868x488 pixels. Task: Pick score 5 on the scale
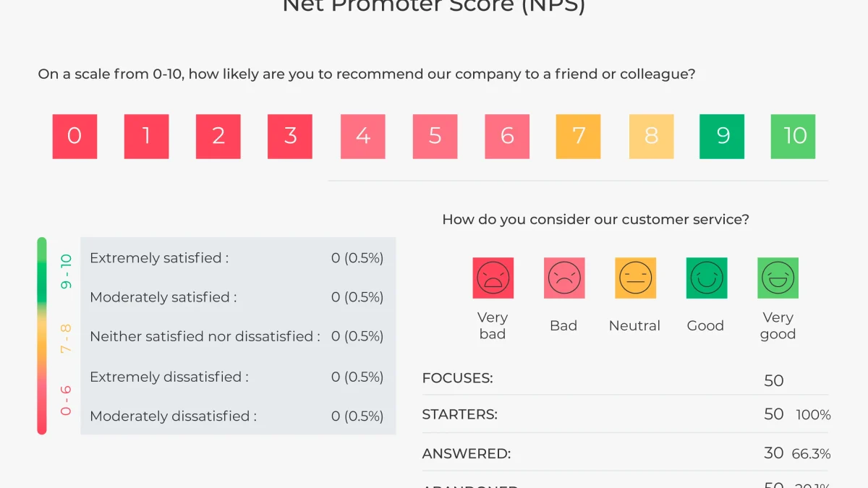click(x=435, y=136)
